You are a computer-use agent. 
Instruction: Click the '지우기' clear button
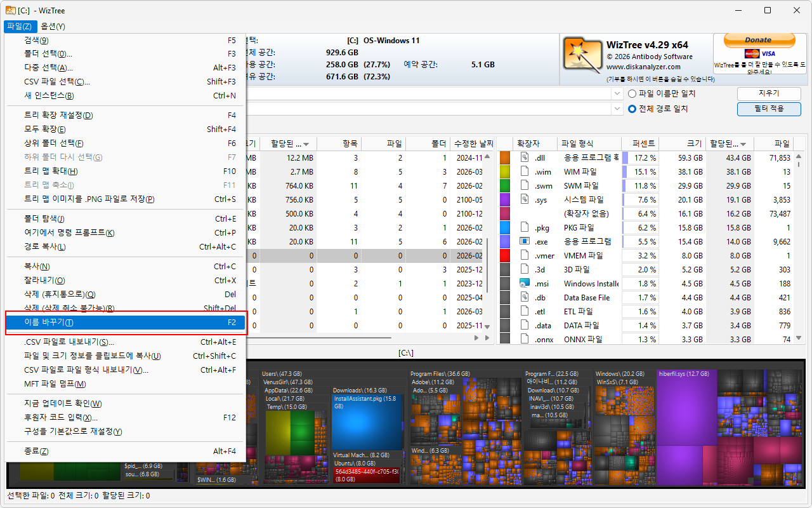tap(769, 94)
